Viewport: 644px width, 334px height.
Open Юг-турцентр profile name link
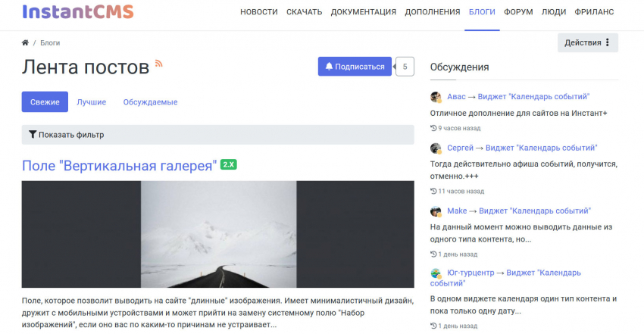pos(470,273)
